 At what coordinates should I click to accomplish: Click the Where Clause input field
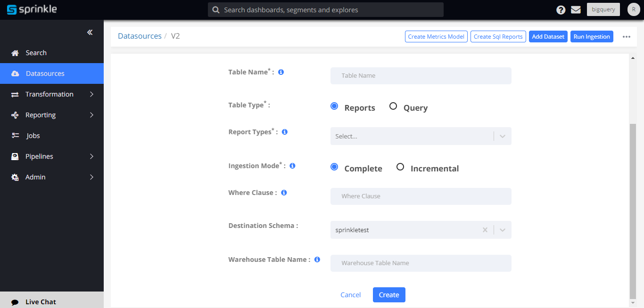click(x=421, y=196)
